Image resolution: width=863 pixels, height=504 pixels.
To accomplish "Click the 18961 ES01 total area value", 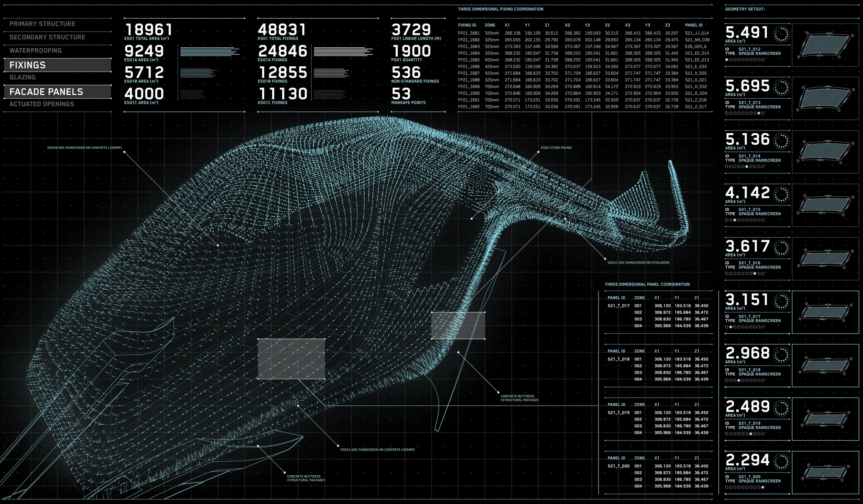I will point(148,30).
